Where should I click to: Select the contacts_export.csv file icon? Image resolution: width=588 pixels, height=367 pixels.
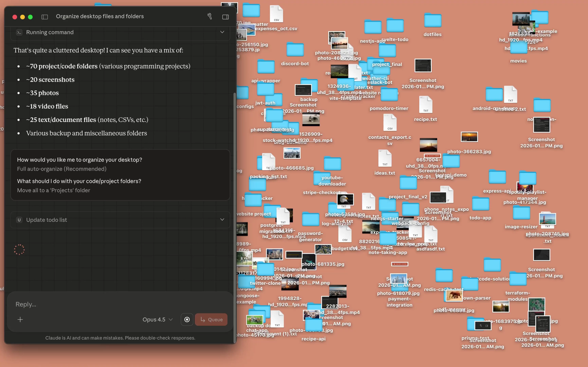coord(390,123)
